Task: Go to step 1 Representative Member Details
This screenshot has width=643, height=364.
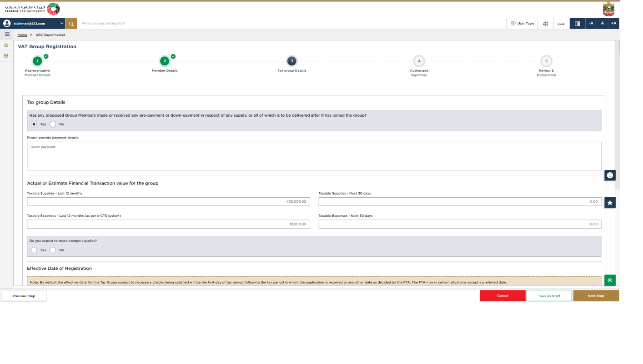Action: [37, 61]
